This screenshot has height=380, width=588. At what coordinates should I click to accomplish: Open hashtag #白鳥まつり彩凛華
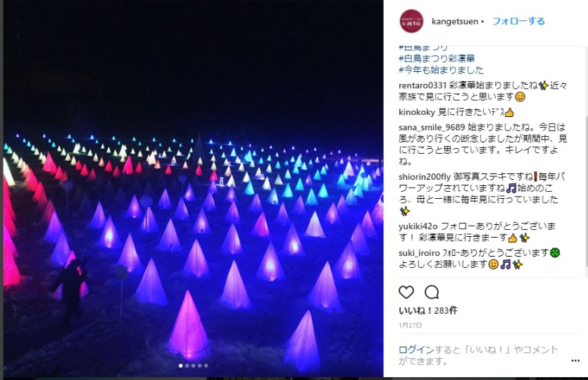pyautogui.click(x=437, y=59)
